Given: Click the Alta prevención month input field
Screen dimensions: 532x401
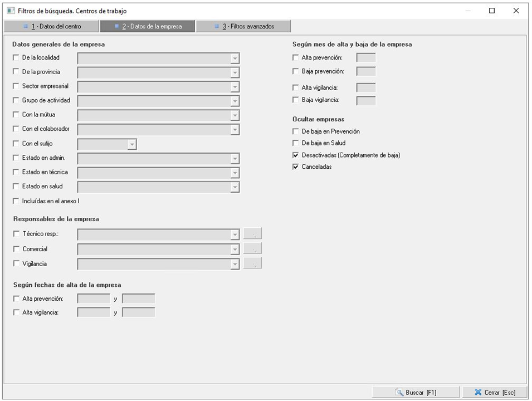Looking at the screenshot, I should pyautogui.click(x=365, y=57).
